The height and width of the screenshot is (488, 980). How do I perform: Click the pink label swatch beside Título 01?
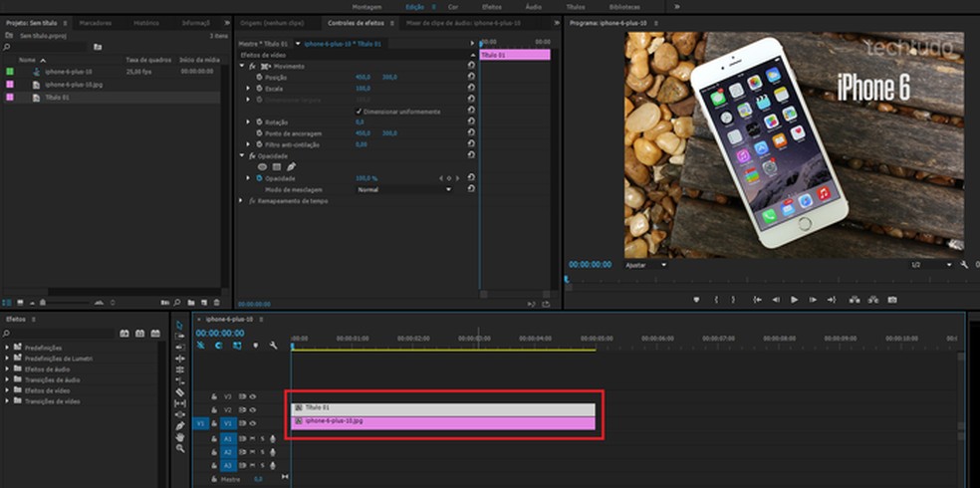pos(10,98)
